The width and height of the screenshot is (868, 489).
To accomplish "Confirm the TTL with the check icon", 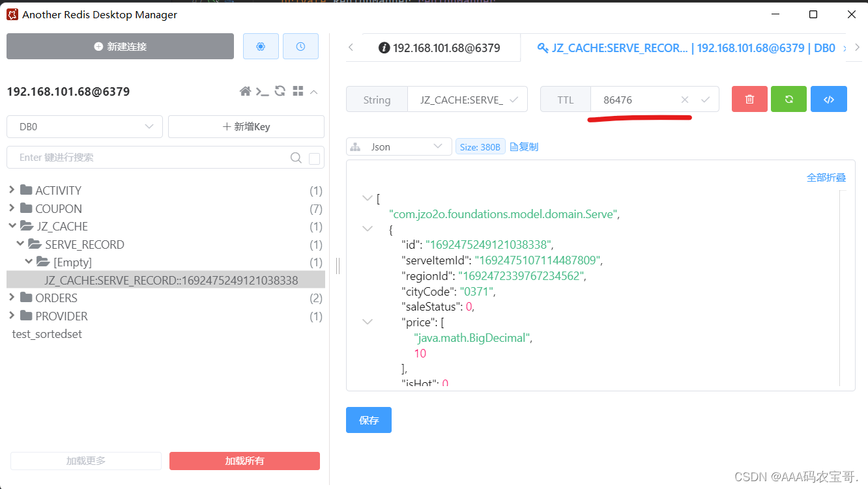I will pos(704,100).
